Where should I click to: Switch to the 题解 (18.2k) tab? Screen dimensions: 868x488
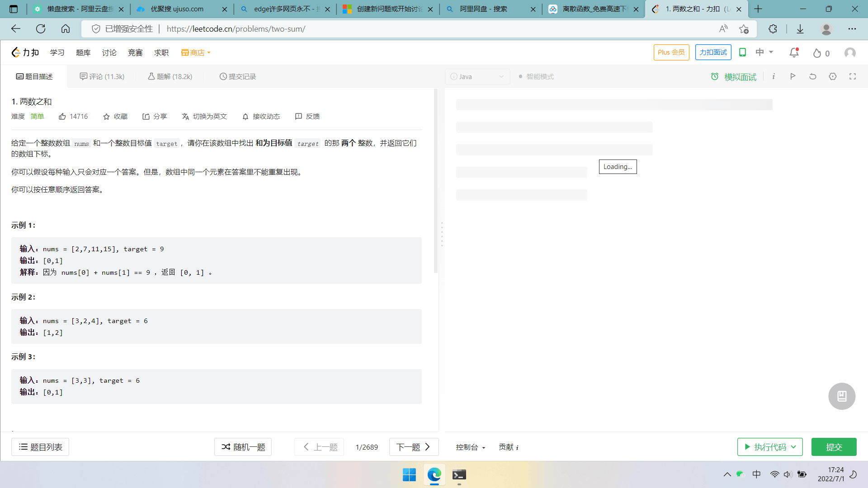click(x=170, y=76)
